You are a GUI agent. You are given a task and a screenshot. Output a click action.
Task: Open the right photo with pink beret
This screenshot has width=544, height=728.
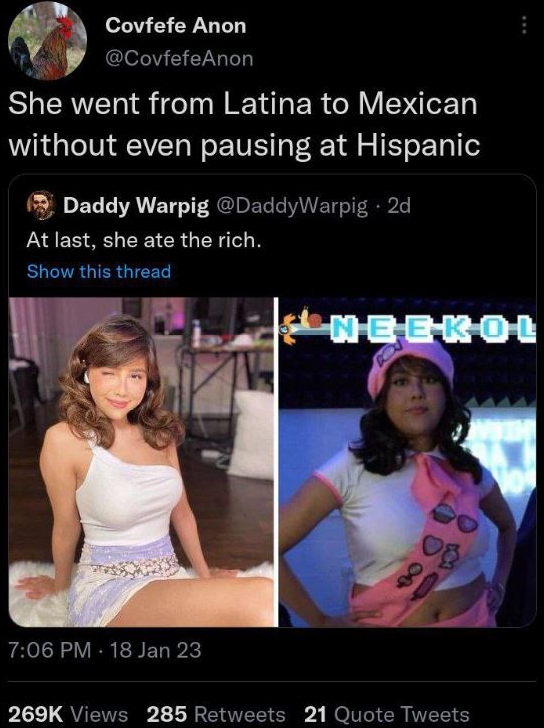408,462
